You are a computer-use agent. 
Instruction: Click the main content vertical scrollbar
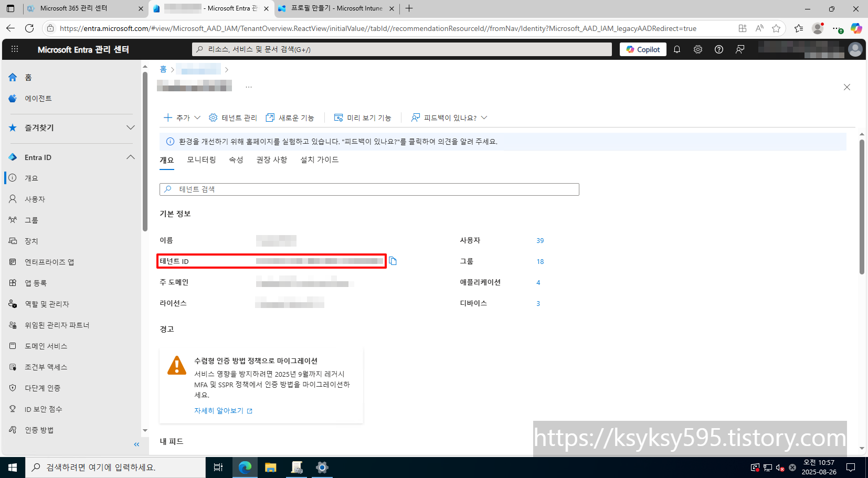click(862, 207)
